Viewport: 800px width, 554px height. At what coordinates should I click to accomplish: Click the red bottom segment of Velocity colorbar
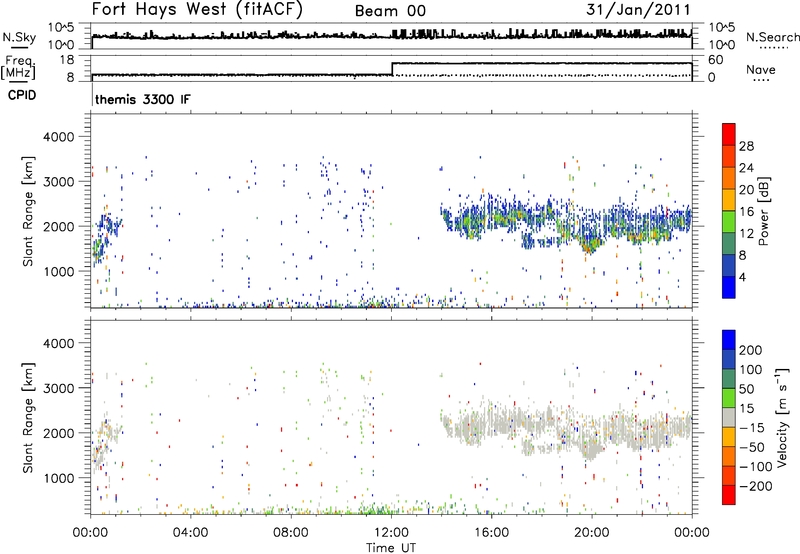729,495
